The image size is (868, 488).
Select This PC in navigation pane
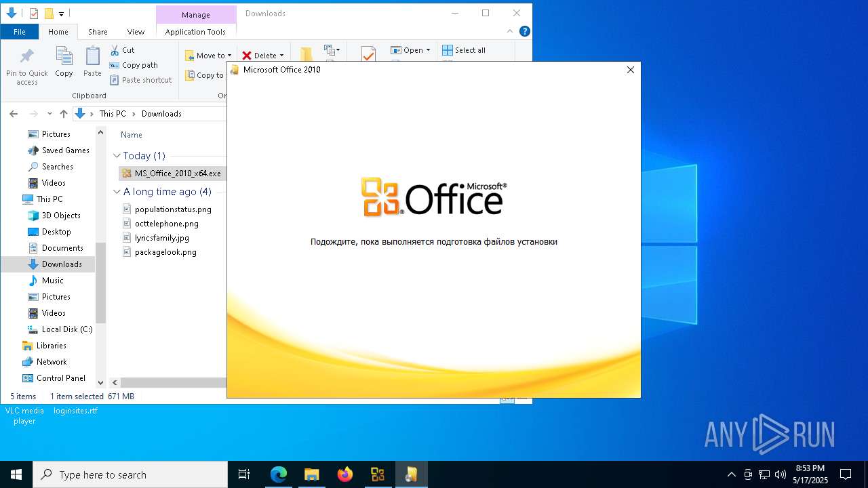42,199
